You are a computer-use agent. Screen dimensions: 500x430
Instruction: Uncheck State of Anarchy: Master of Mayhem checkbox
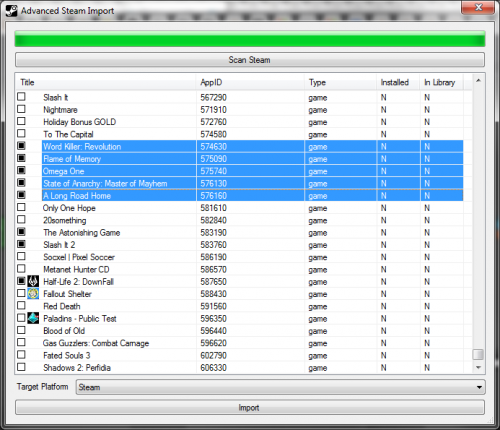21,183
